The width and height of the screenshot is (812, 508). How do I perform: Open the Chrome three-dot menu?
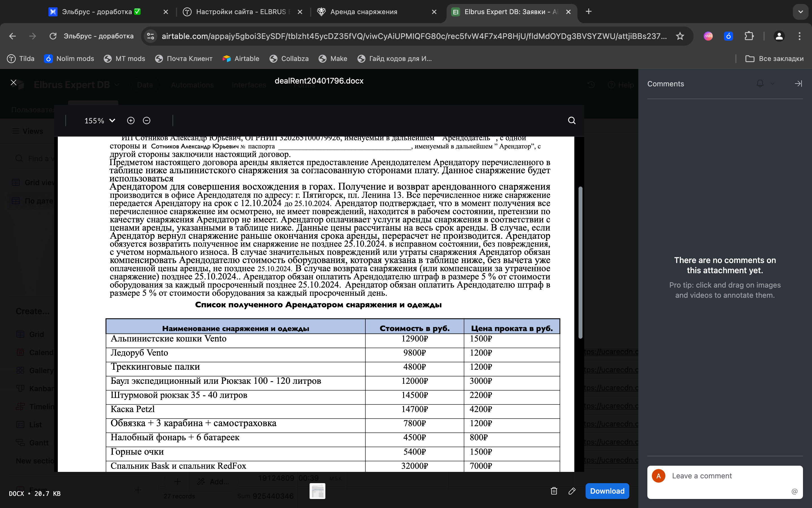coord(800,36)
